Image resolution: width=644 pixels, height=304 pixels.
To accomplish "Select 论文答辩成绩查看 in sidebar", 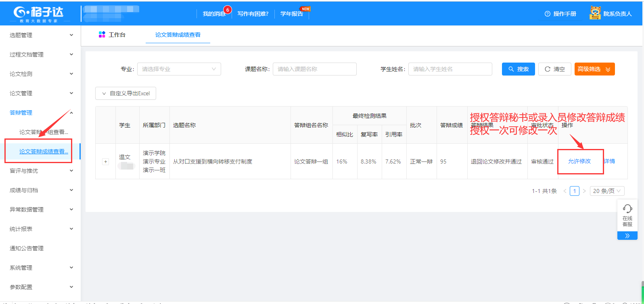I will pyautogui.click(x=44, y=151).
